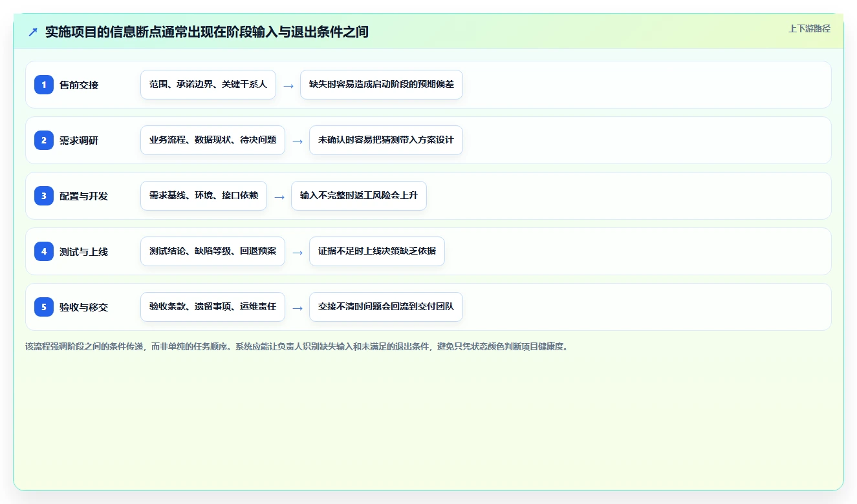Click the arrow in the 需求调研 row
Viewport: 857px width, 504px height.
point(298,141)
